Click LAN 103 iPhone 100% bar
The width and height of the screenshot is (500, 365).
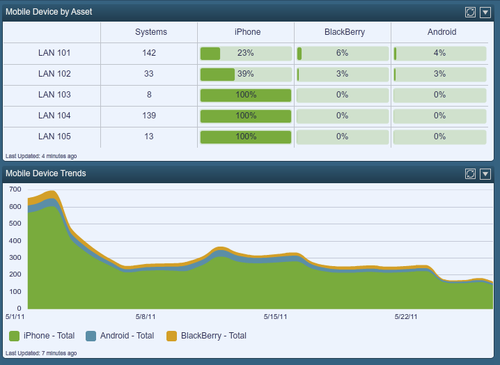click(246, 95)
